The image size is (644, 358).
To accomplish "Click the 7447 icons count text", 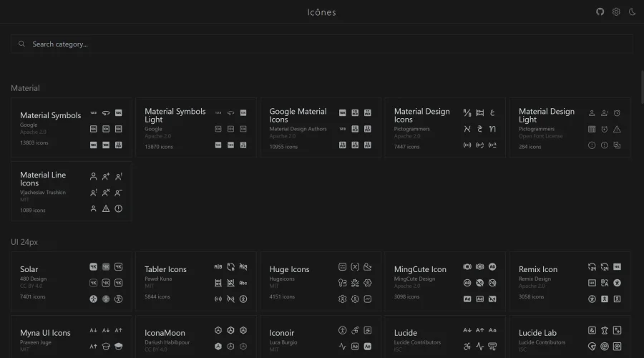I will (x=406, y=147).
